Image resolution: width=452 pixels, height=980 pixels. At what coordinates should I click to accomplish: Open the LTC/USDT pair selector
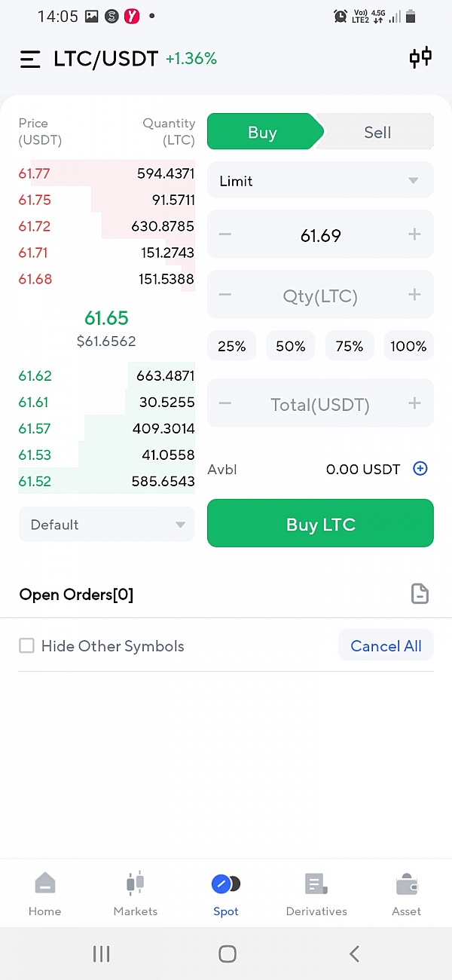click(x=105, y=59)
